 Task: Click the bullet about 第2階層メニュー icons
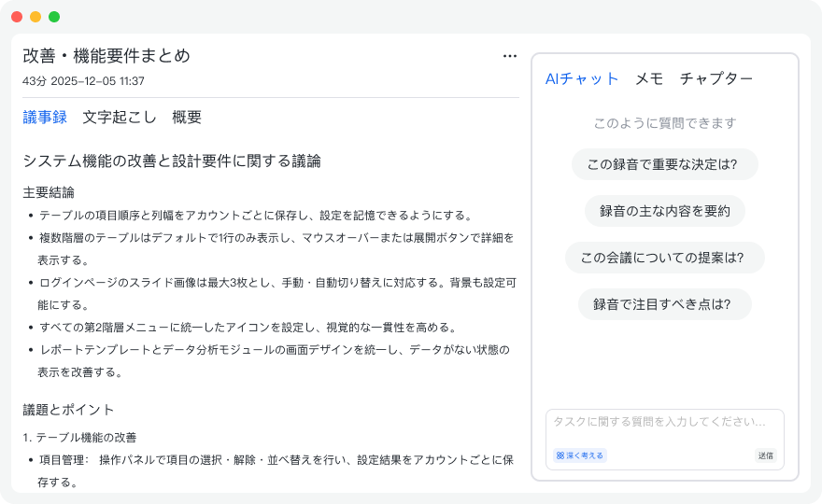pos(249,328)
